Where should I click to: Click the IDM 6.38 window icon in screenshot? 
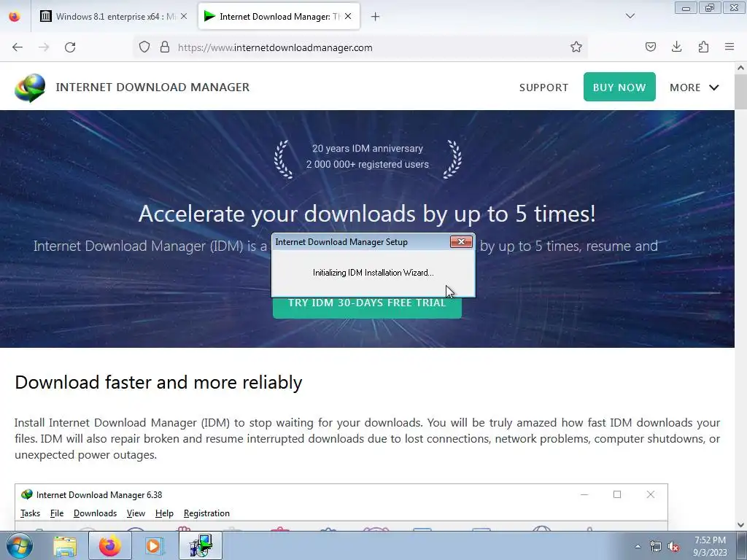coord(27,495)
